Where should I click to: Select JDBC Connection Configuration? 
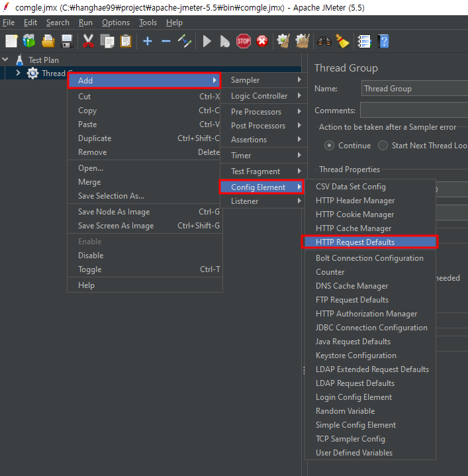tap(370, 328)
